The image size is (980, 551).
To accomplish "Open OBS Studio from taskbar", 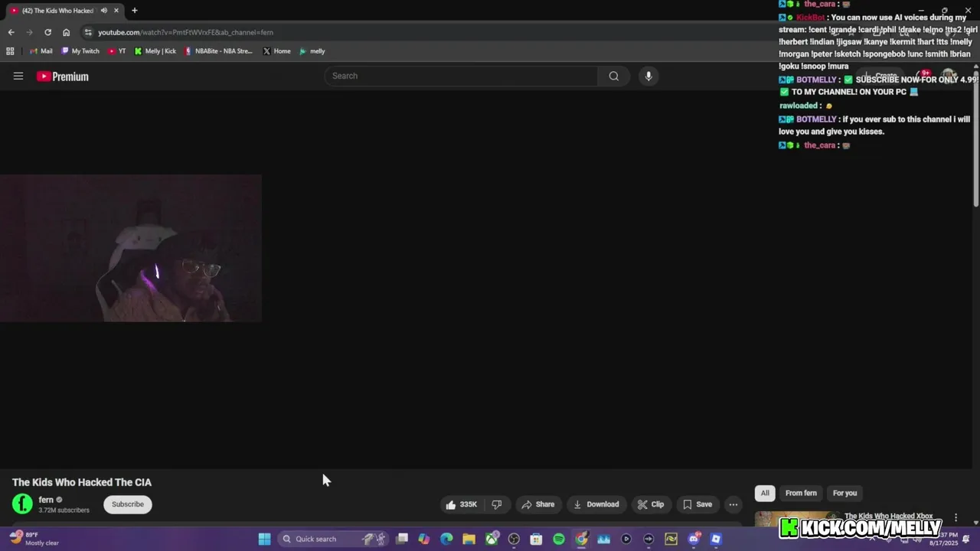I will [x=514, y=539].
